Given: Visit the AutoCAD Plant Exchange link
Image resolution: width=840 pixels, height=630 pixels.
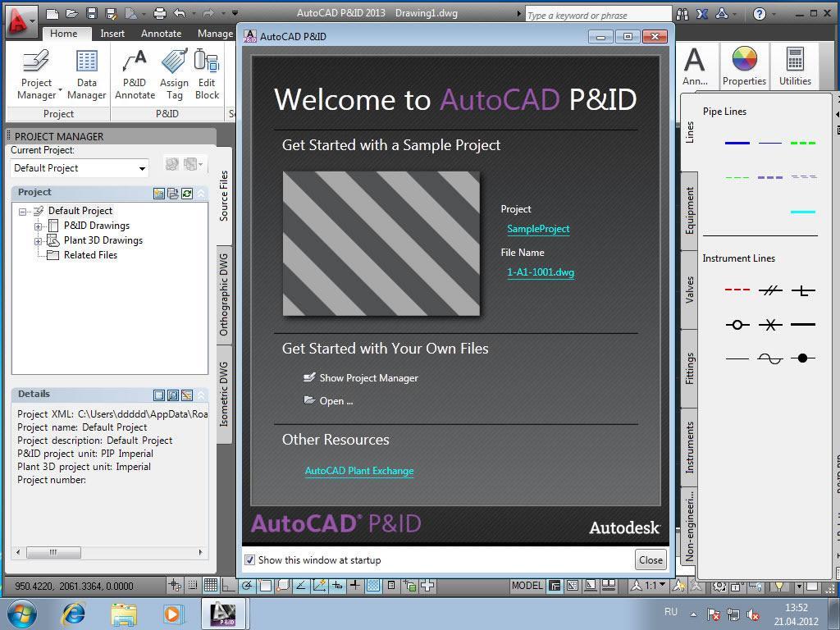Looking at the screenshot, I should tap(359, 470).
